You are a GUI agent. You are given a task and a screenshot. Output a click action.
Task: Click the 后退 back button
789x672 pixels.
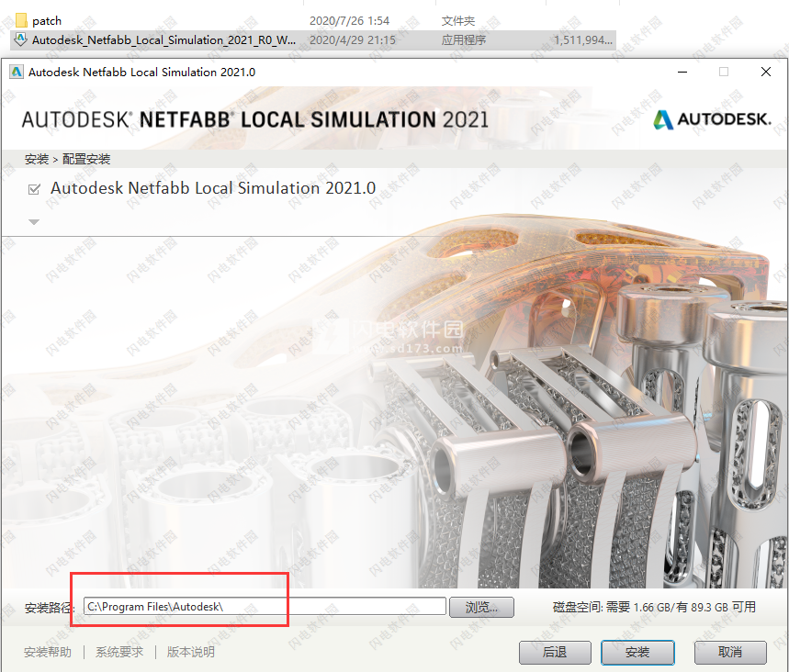click(x=555, y=653)
